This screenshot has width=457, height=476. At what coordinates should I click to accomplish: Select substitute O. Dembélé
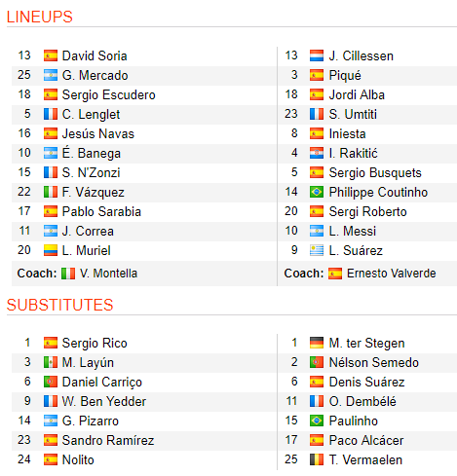point(362,401)
